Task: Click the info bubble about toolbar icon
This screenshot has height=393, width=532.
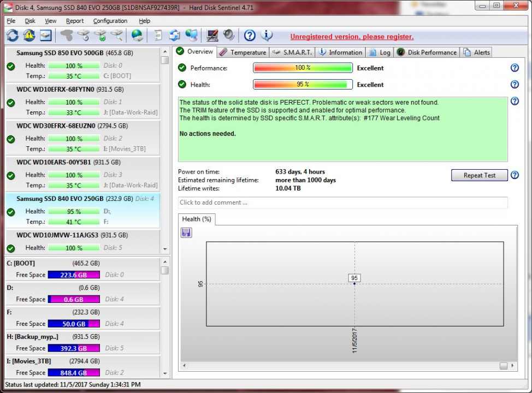Action: 267,35
